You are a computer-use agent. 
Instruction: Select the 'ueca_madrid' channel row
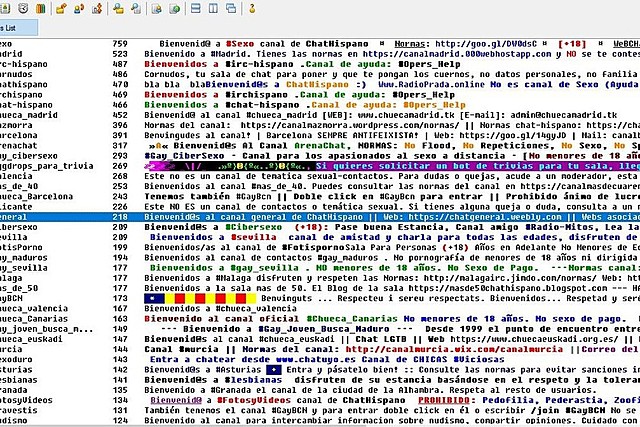[320, 115]
